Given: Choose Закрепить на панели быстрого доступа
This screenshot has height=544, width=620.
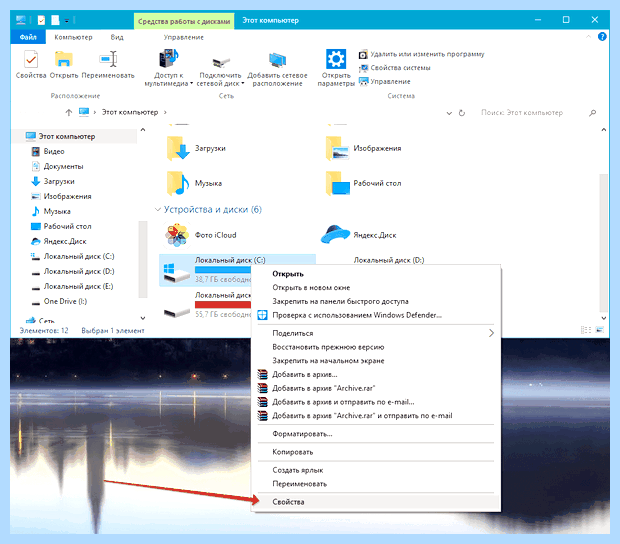Looking at the screenshot, I should click(x=340, y=302).
